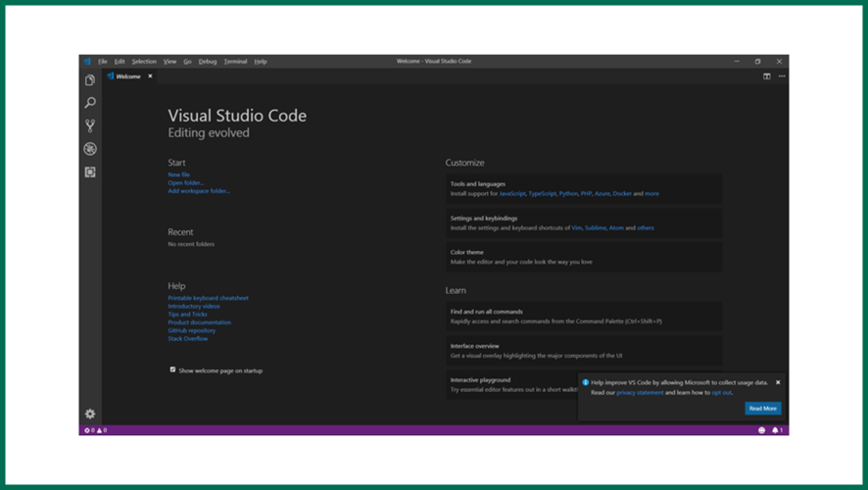Open Find and run all commands card
The image size is (868, 490).
click(x=584, y=317)
